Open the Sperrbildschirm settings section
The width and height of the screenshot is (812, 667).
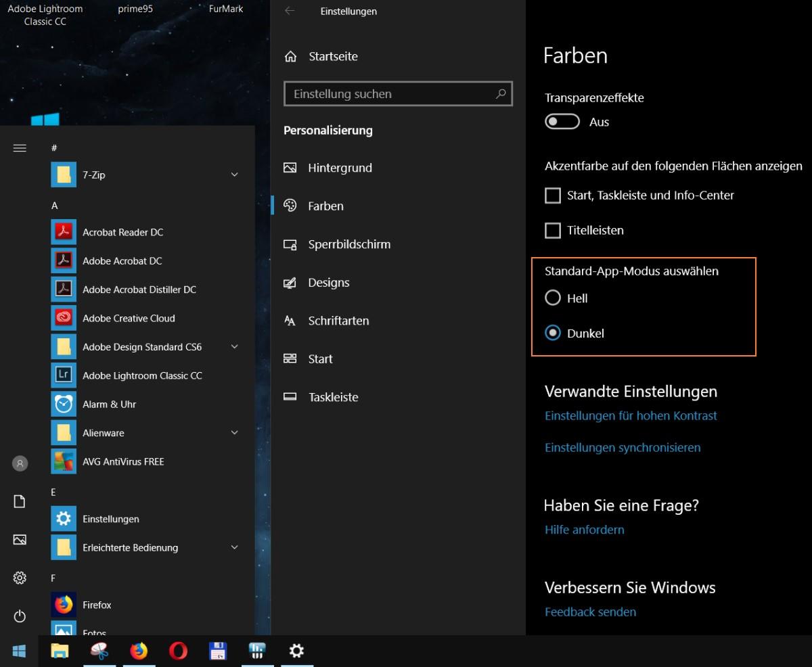pyautogui.click(x=348, y=244)
